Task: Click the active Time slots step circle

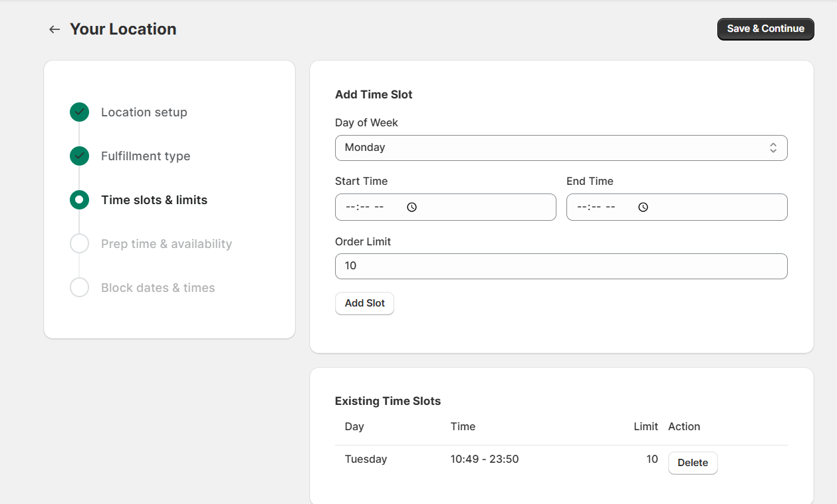Action: [x=79, y=200]
